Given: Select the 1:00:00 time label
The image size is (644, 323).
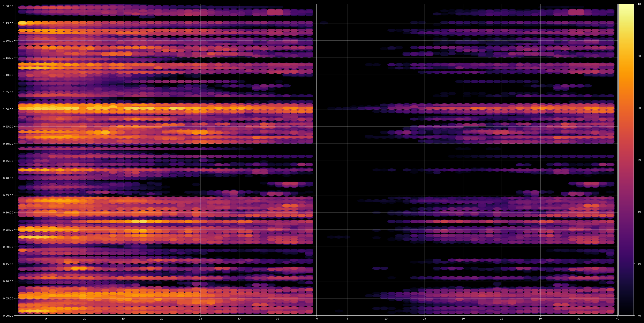Looking at the screenshot, I should point(8,109).
